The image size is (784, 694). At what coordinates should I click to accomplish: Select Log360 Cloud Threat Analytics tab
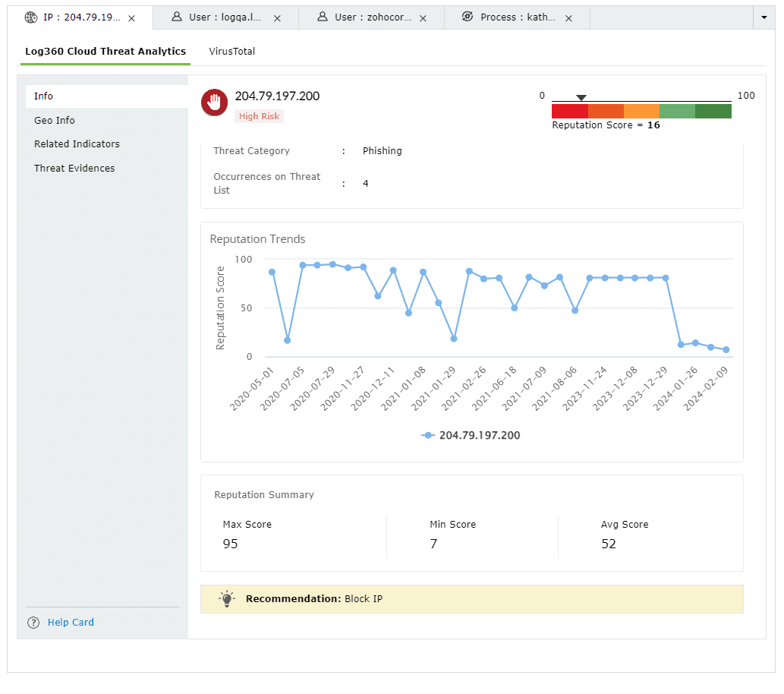click(105, 52)
